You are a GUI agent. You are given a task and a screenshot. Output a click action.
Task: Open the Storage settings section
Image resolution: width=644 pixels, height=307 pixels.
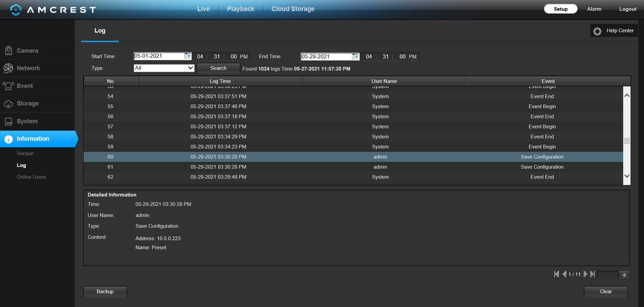pos(37,103)
